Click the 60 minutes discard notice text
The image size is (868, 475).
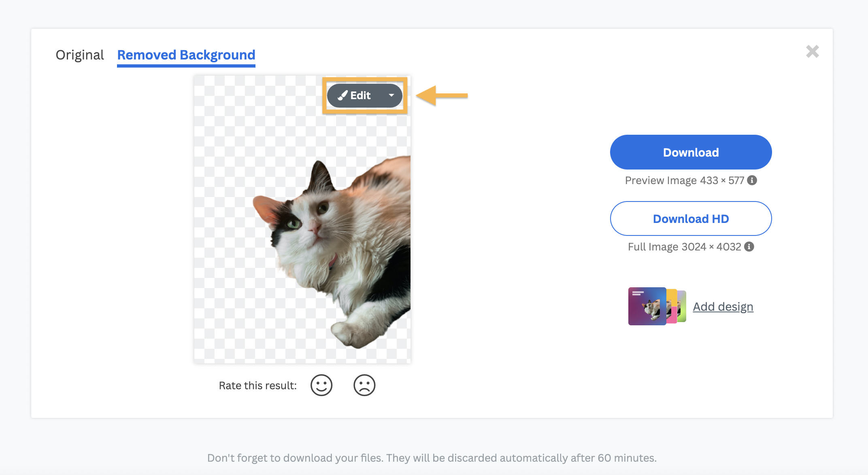tap(432, 458)
